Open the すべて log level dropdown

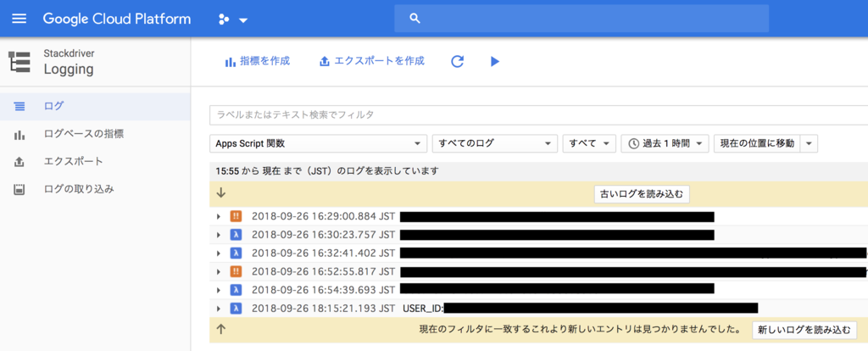click(589, 143)
